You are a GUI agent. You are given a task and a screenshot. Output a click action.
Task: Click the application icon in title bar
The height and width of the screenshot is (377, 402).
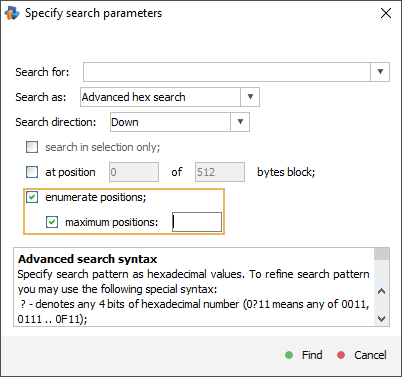pos(12,13)
